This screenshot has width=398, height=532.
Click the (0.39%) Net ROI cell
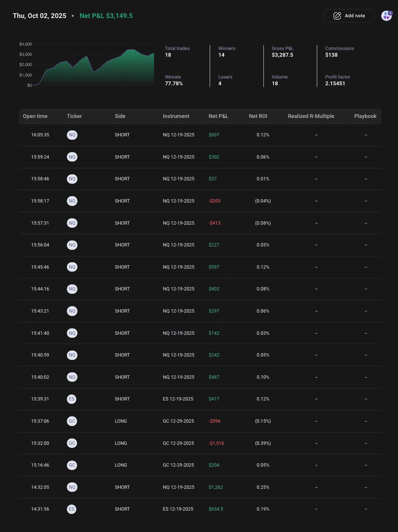tap(263, 443)
